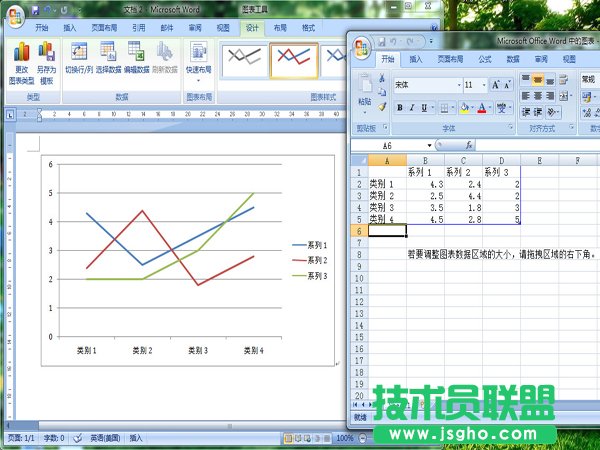The width and height of the screenshot is (600, 450).
Task: Select cell containing 类别 1
Action: coord(387,184)
